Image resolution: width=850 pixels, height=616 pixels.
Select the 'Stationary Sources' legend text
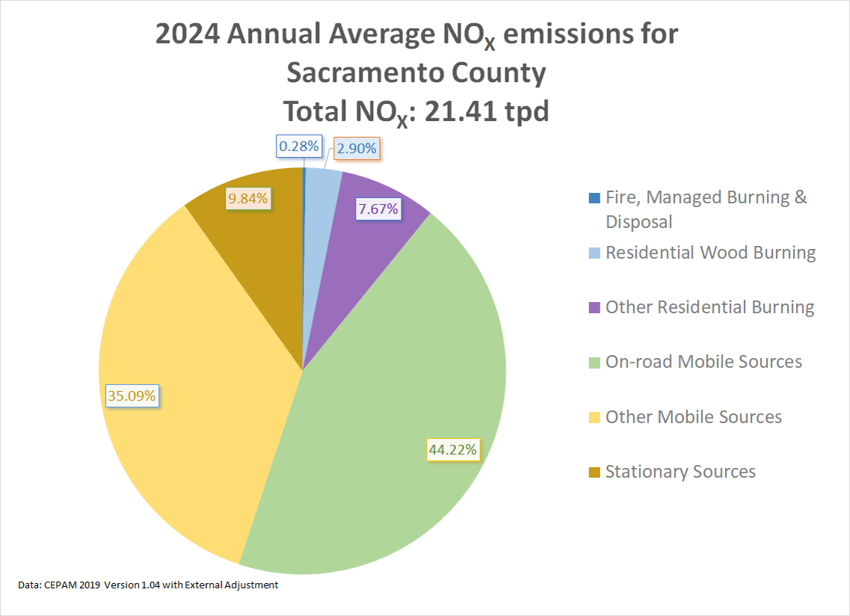(680, 472)
